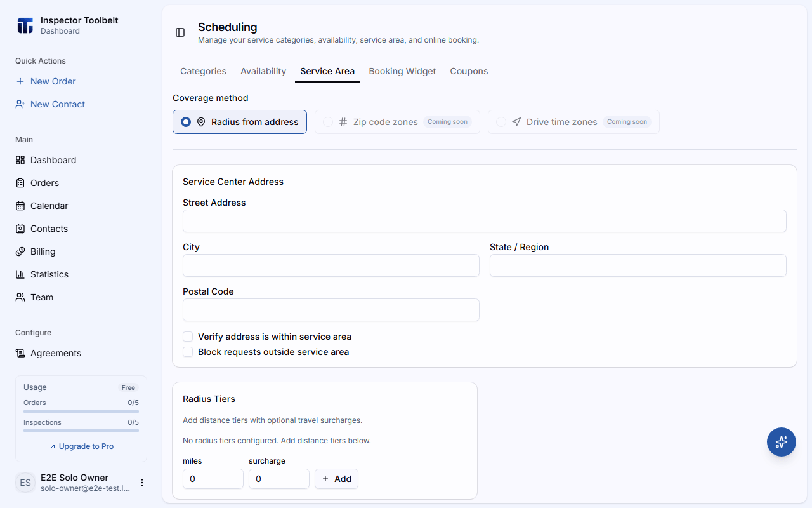Select the Drive time zones radio button
Screen dimensions: 812x508
[x=501, y=122]
